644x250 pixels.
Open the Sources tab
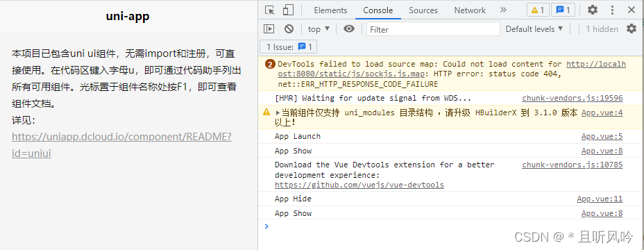(423, 10)
